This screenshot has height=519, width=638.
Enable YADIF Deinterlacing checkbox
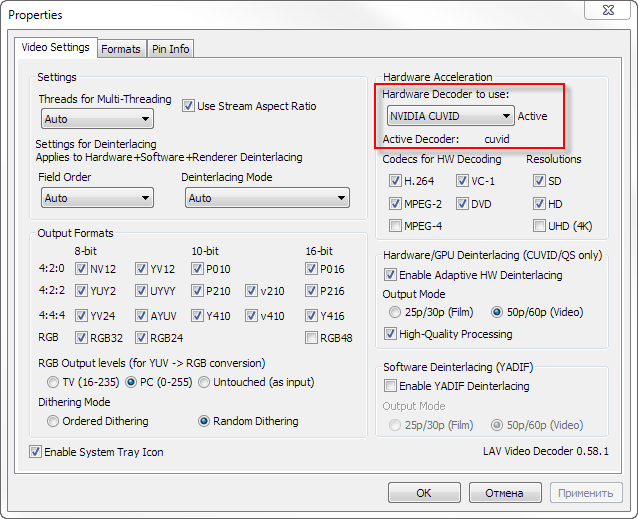click(390, 386)
